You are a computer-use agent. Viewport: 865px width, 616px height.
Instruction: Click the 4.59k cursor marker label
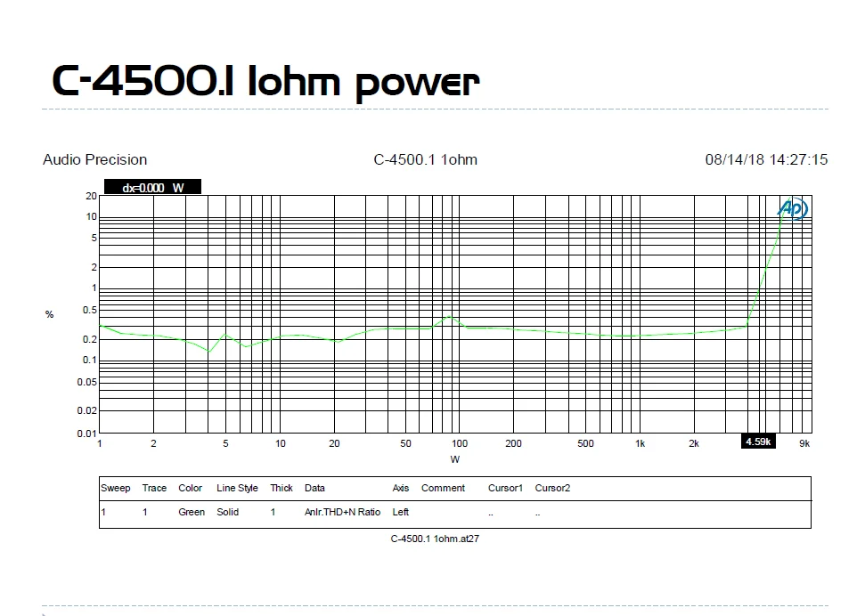pyautogui.click(x=758, y=442)
